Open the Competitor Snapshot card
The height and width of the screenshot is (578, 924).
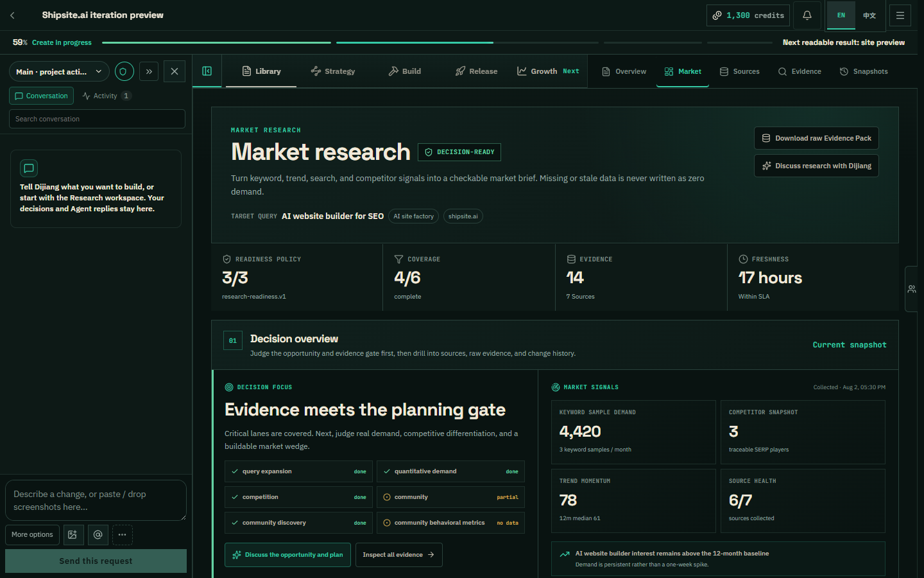point(803,432)
